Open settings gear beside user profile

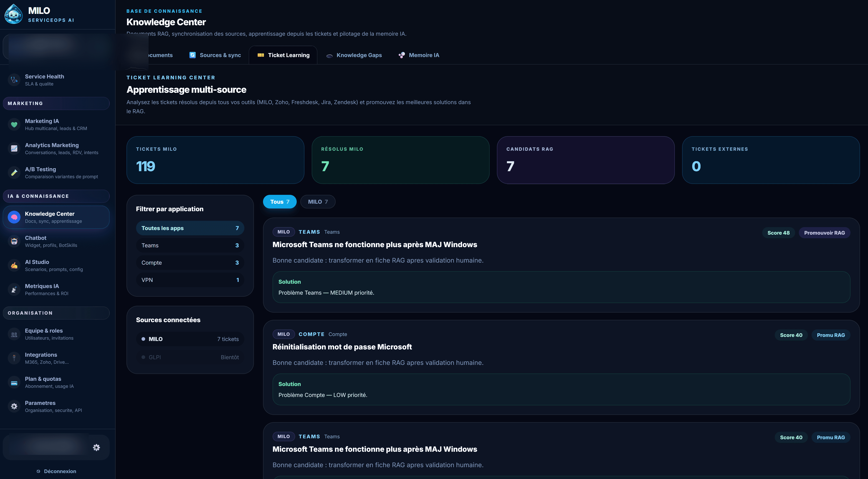click(x=96, y=447)
